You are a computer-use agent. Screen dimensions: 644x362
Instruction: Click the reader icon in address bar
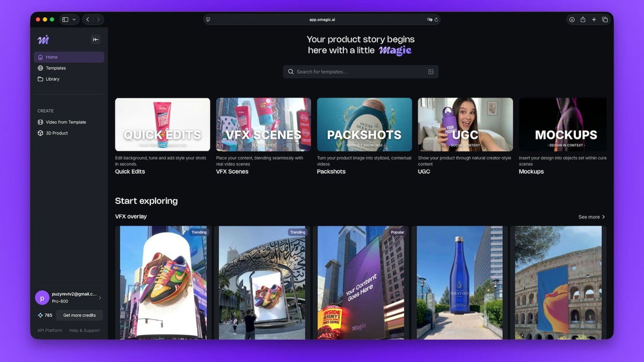(x=208, y=19)
